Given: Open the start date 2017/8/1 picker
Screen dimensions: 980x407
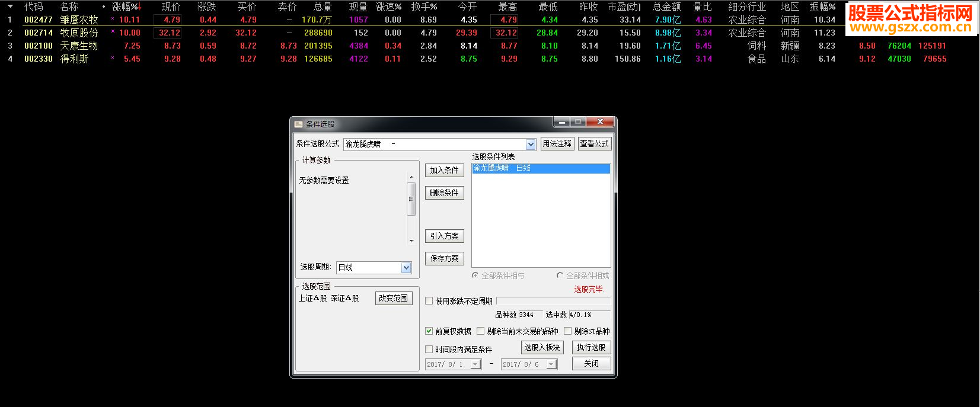Looking at the screenshot, I should tap(475, 364).
